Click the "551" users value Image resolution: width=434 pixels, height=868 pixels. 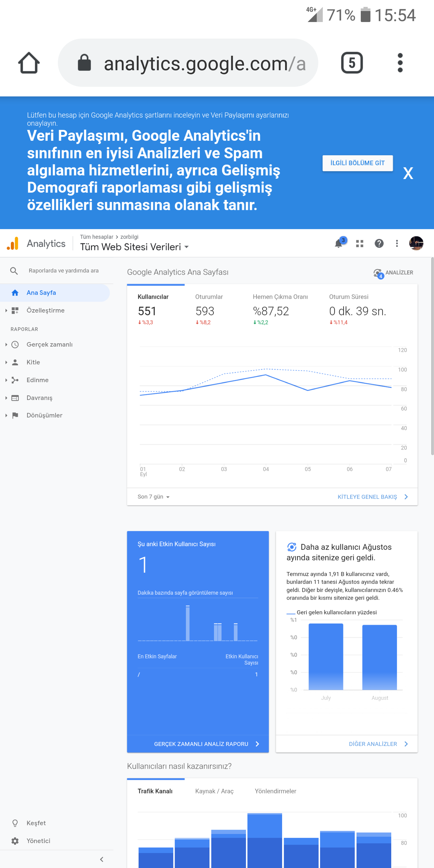[x=147, y=311]
